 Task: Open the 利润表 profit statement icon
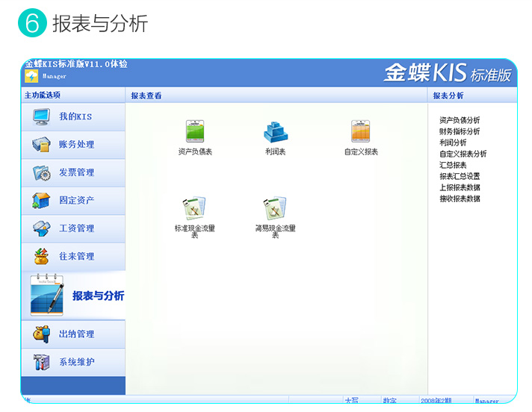tap(275, 132)
